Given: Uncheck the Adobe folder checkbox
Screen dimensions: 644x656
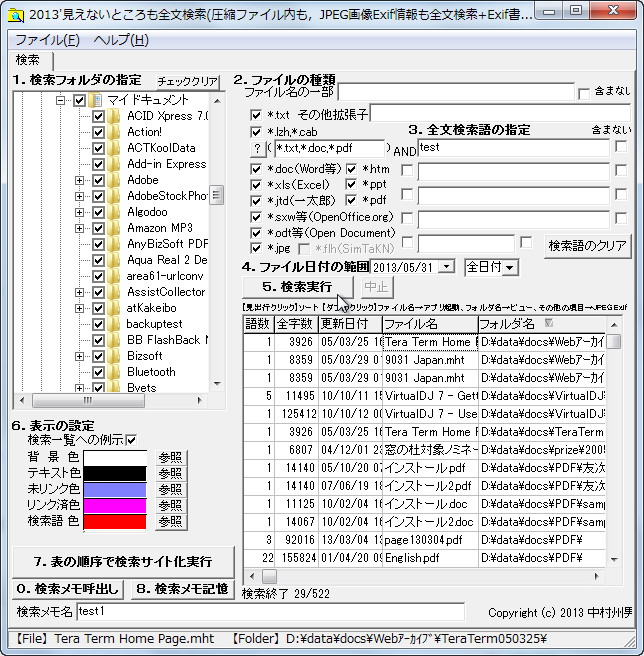Looking at the screenshot, I should tap(98, 180).
